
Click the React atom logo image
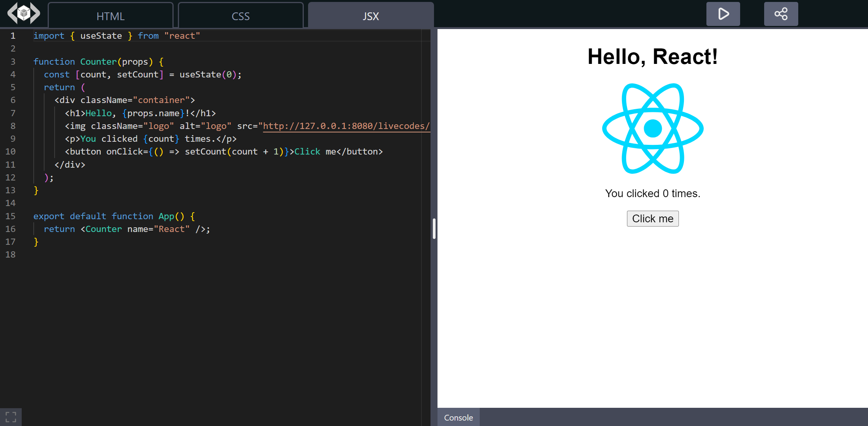[653, 129]
